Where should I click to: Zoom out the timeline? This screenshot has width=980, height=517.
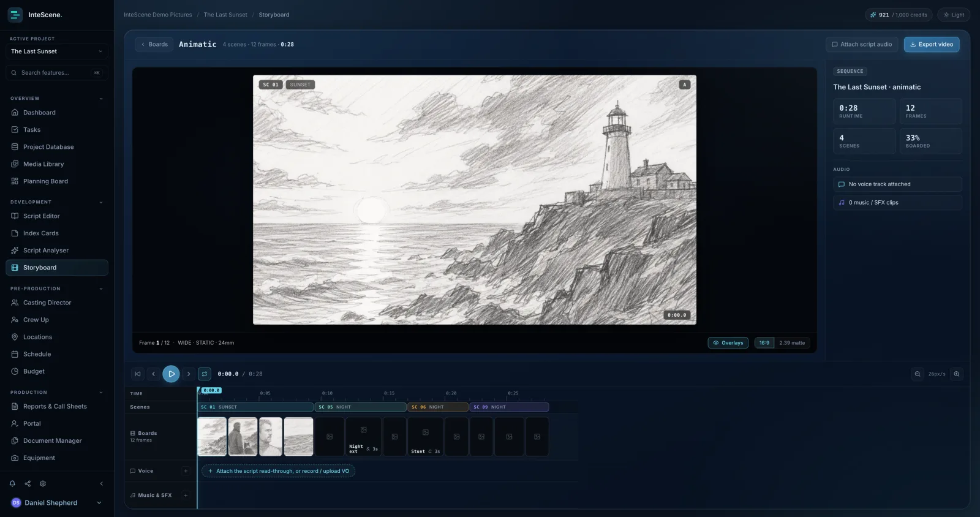pos(918,374)
